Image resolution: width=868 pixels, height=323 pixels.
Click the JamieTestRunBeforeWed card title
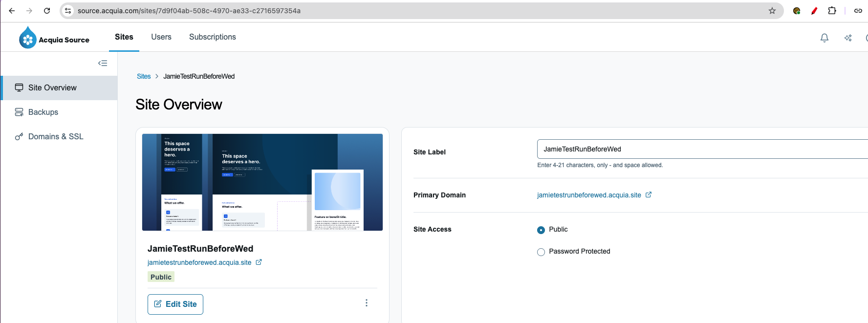coord(200,249)
